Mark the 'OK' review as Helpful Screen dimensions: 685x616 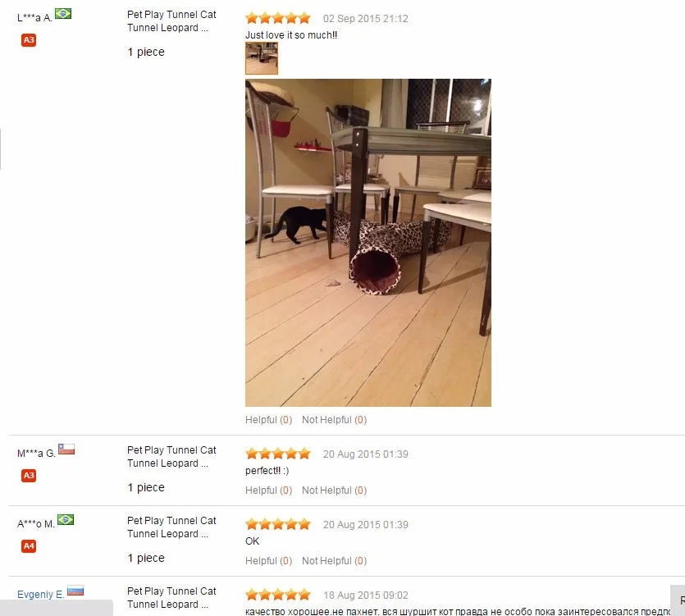point(269,561)
